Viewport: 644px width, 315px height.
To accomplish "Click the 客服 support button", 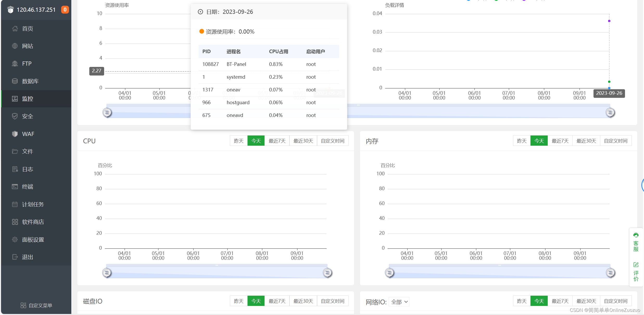I will pos(636,242).
